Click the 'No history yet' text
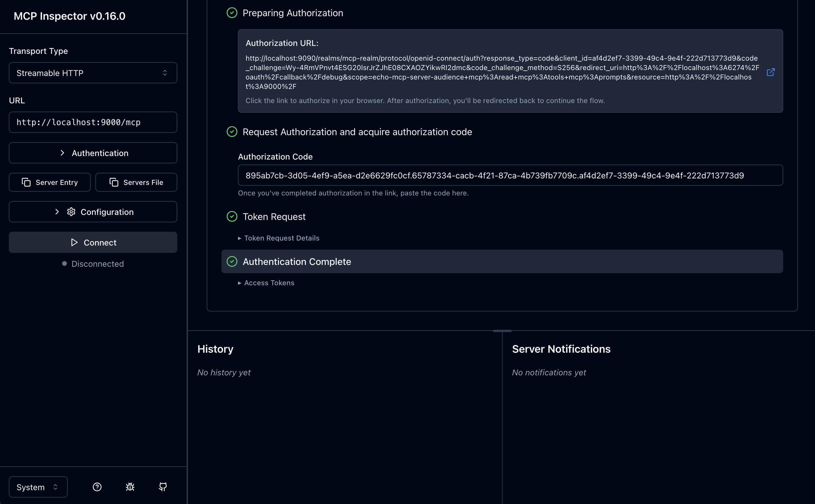The height and width of the screenshot is (504, 815). point(224,372)
